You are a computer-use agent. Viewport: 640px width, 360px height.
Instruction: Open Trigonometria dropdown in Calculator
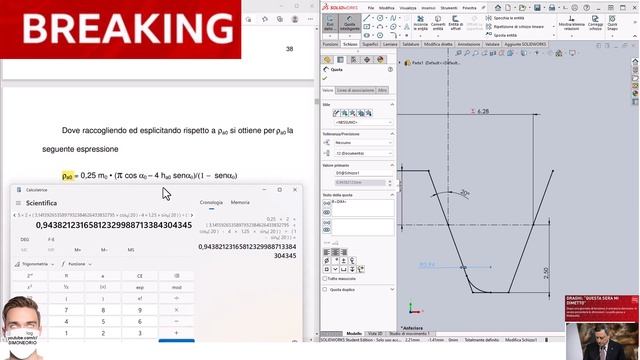[34, 264]
